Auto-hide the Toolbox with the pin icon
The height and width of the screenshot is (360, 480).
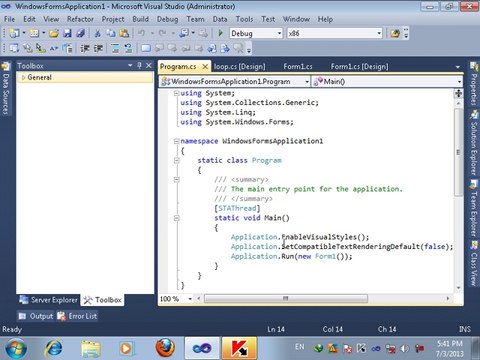[140, 65]
